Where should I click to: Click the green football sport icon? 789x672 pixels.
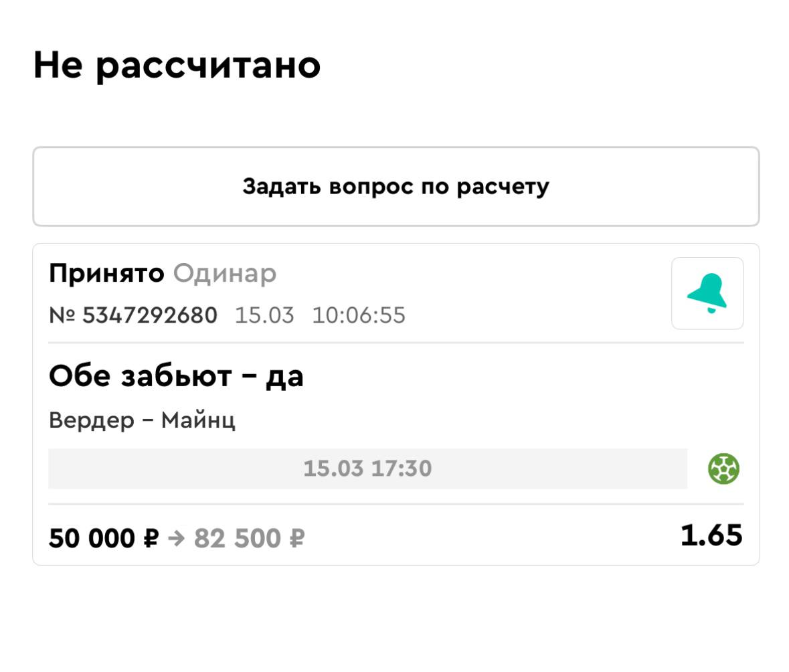723,469
